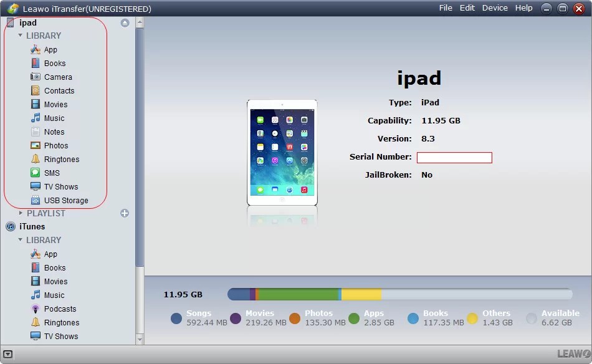This screenshot has height=364, width=592.
Task: Click the large ipad title heading
Action: [419, 79]
